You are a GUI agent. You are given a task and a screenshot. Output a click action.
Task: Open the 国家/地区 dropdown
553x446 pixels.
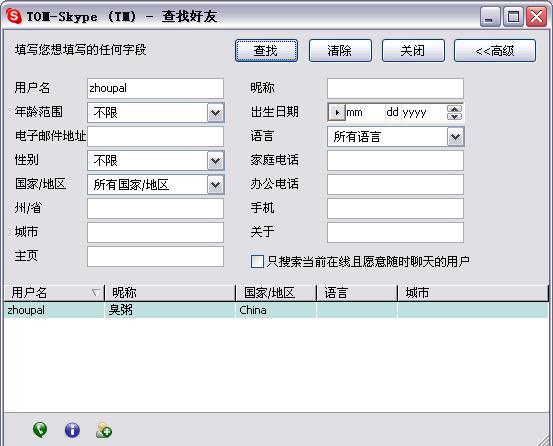tap(215, 185)
